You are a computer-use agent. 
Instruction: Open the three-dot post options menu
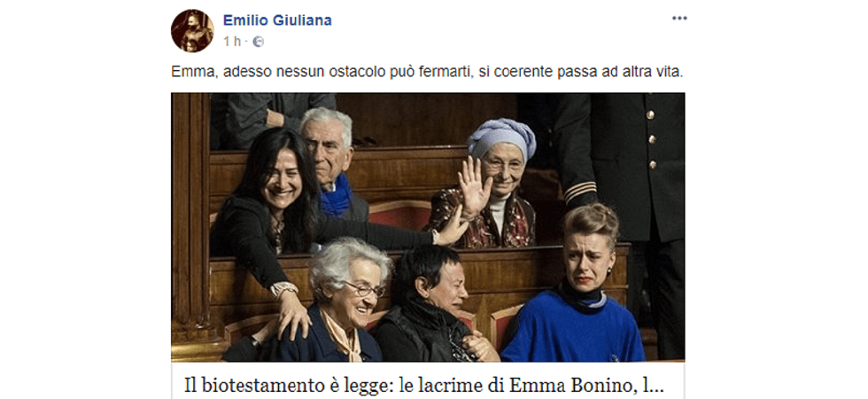coord(679,19)
